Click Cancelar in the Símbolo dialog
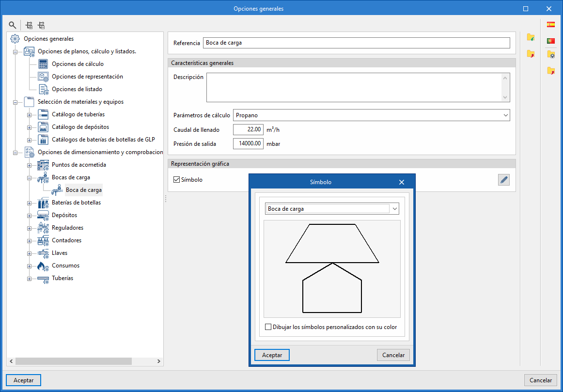 point(393,355)
